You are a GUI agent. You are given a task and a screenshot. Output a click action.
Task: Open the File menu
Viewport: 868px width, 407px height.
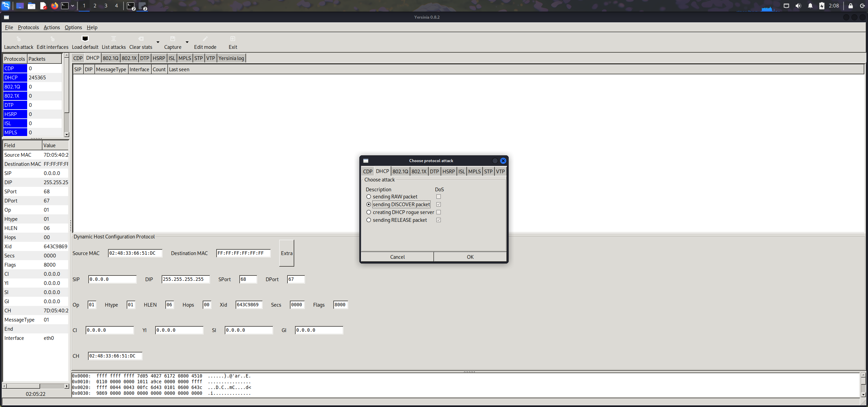coord(9,27)
